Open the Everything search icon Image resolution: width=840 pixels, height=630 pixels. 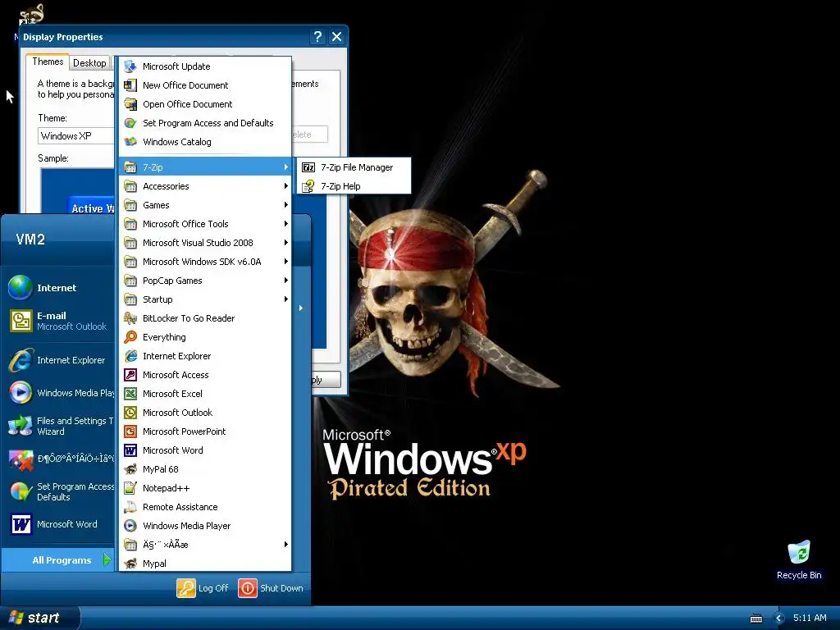click(x=130, y=337)
